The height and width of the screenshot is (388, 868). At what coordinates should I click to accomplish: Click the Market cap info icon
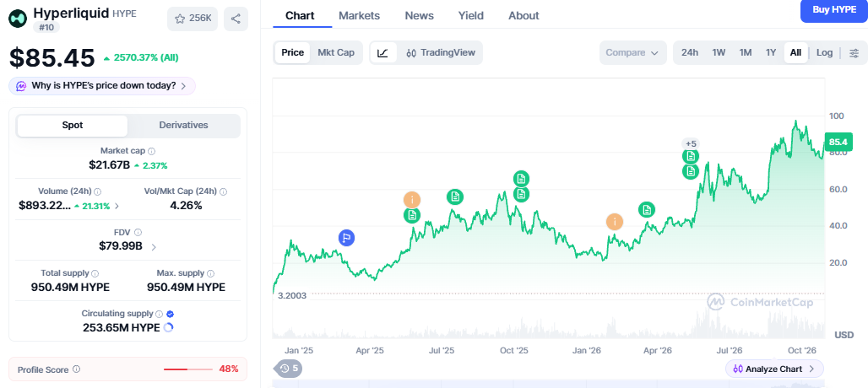click(152, 151)
